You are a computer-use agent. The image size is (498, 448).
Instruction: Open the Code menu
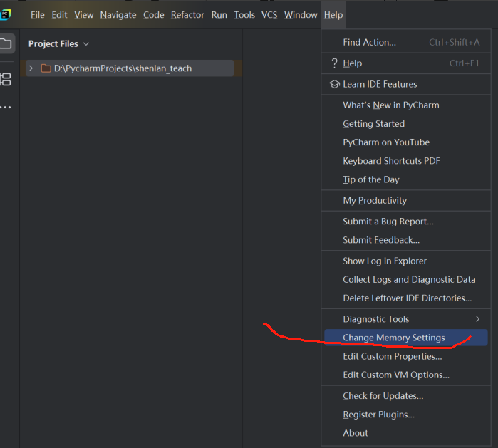point(153,15)
